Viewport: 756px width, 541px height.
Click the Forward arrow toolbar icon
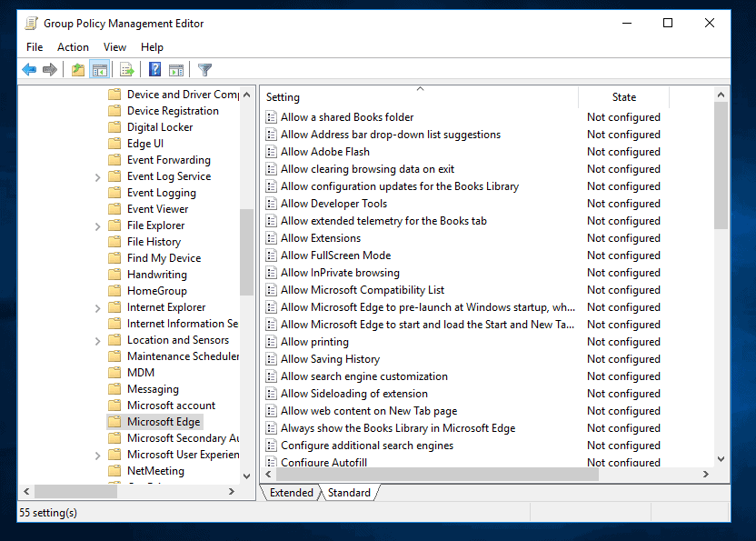point(50,69)
